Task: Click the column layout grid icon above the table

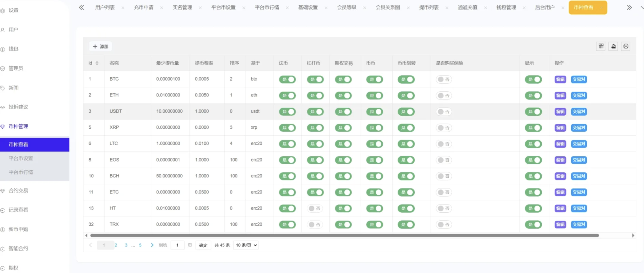Action: click(601, 46)
